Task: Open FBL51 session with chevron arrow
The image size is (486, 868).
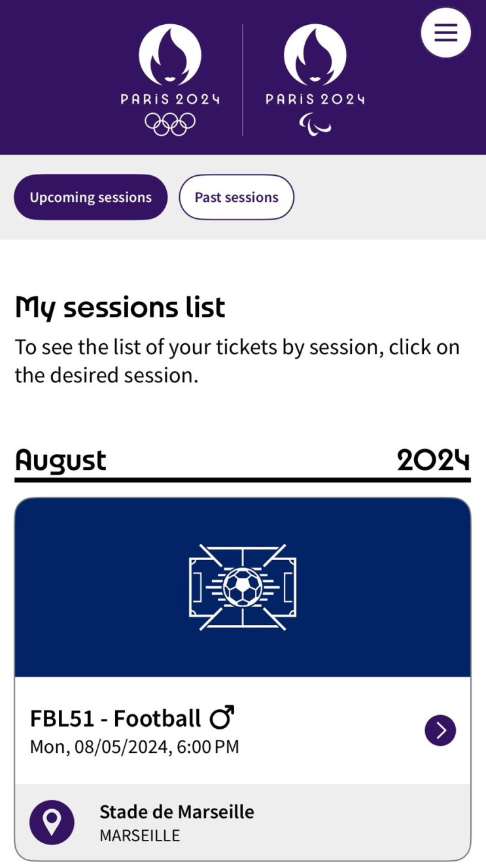Action: coord(440,730)
